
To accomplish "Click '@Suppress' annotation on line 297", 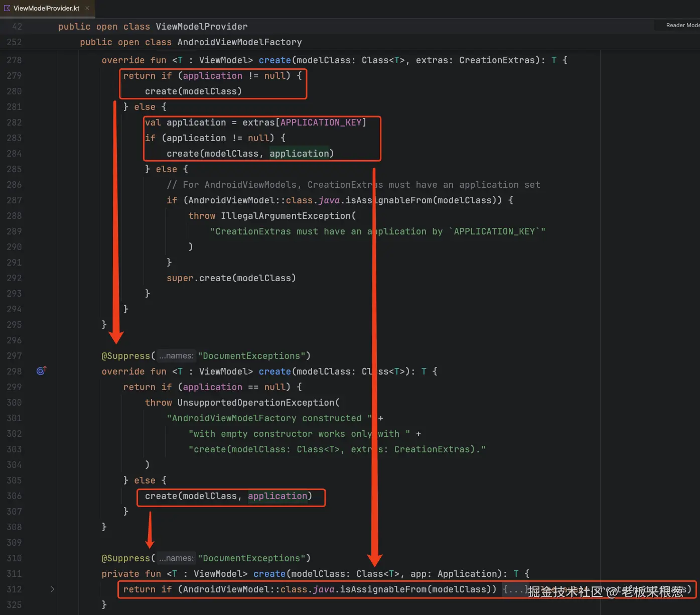I will point(126,356).
